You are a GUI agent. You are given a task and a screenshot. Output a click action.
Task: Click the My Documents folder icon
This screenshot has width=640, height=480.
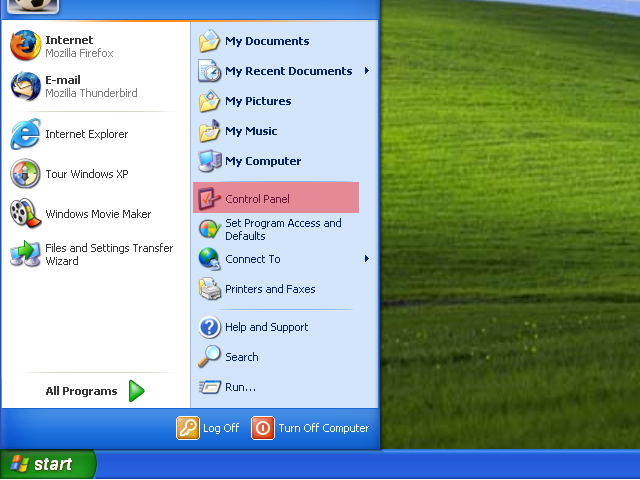point(209,41)
